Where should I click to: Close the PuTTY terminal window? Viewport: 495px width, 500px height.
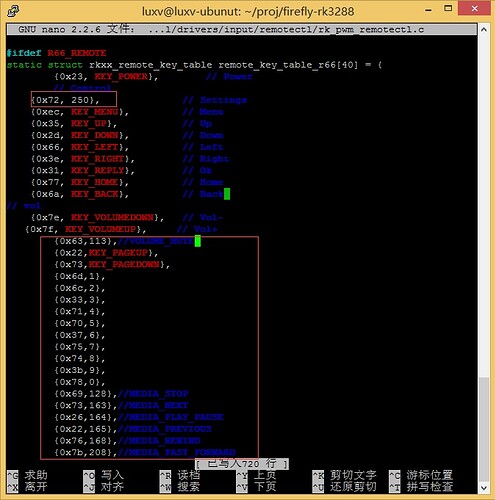coord(475,9)
